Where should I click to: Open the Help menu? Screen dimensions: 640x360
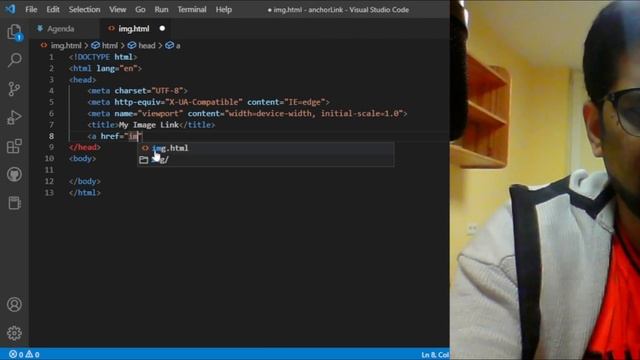point(223,9)
